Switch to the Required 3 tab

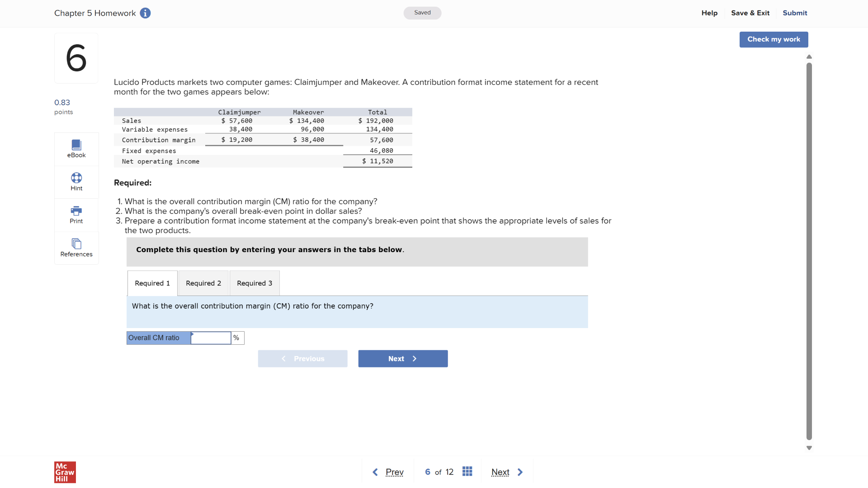point(255,283)
